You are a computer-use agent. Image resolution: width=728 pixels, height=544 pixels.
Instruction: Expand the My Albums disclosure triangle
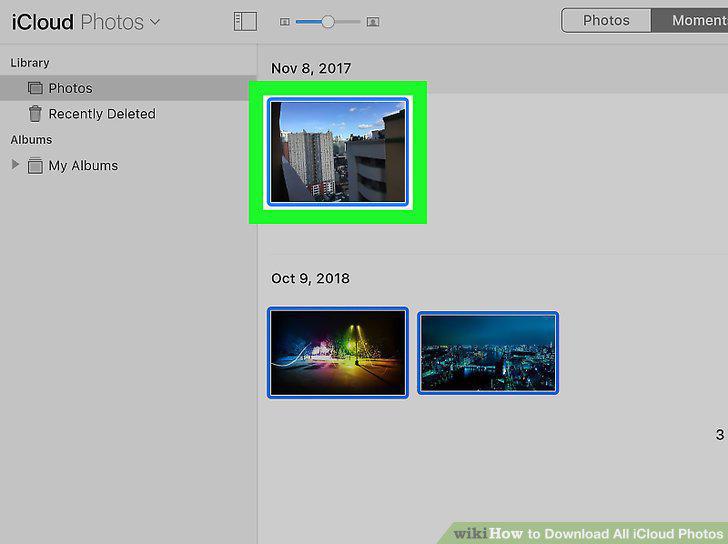(x=15, y=164)
